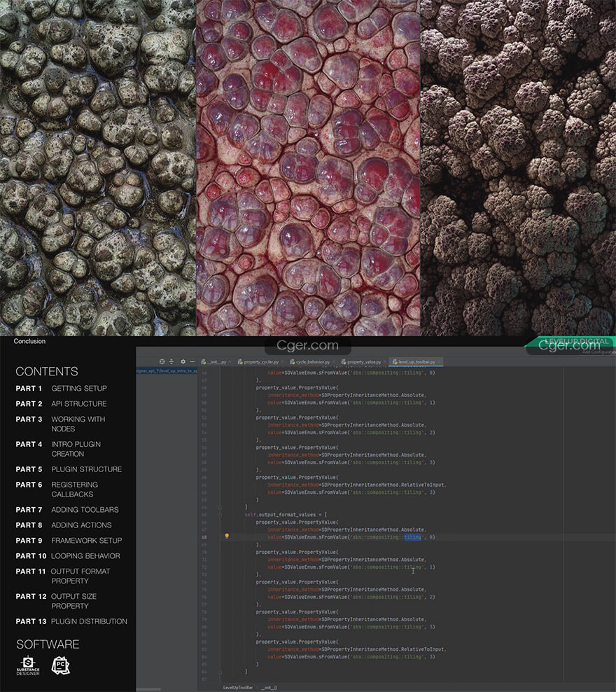Select 'PART 11 OUTPUT FORMAT PROPERTY'
Screen dimensions: 616x692
[63, 576]
